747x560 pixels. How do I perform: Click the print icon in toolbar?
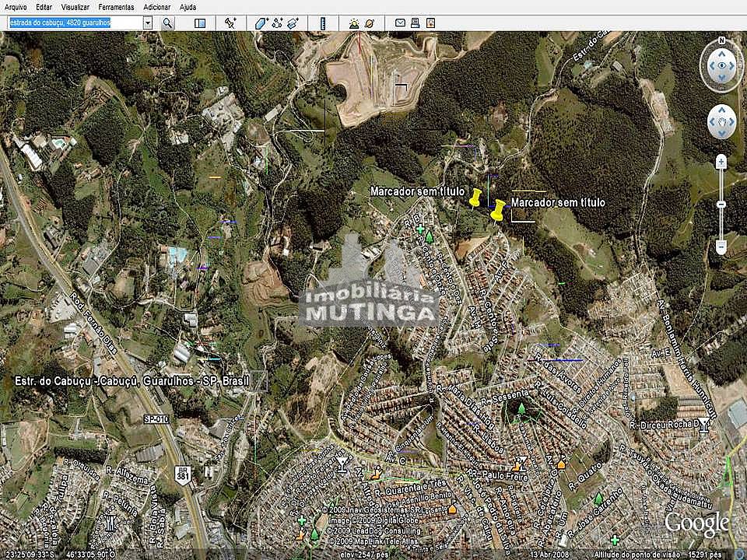point(415,23)
